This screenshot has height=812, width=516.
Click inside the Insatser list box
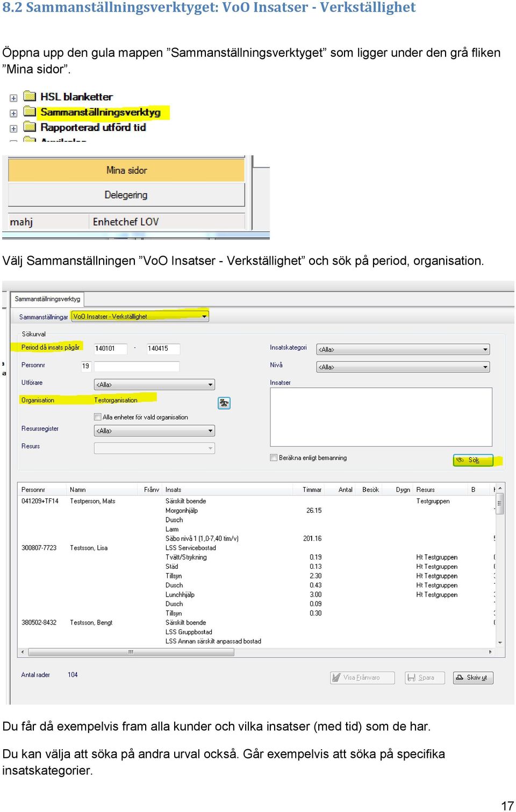click(x=381, y=417)
